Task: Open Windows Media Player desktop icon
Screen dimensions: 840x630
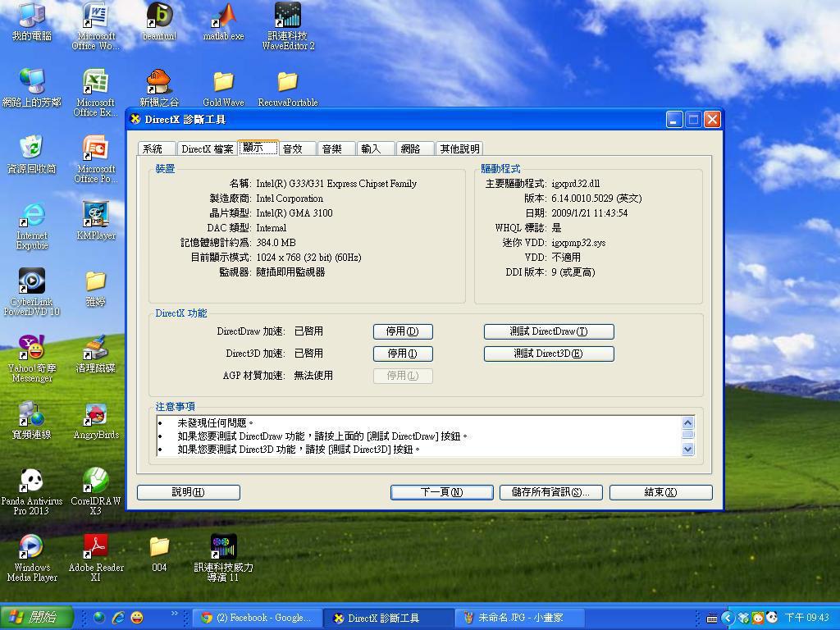Action: 31,549
